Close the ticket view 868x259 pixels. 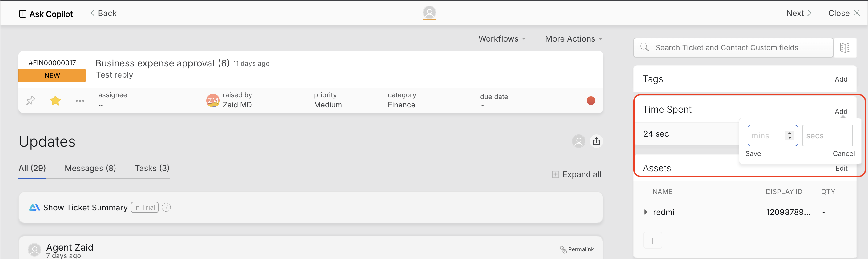point(844,13)
